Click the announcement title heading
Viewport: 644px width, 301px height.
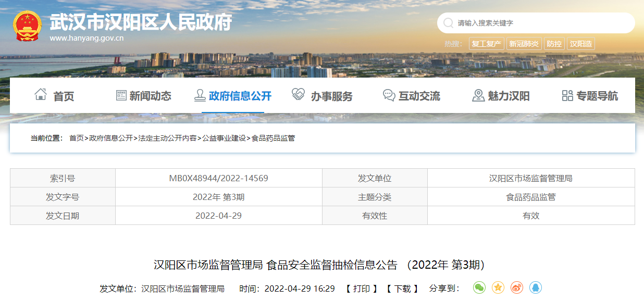click(x=321, y=265)
